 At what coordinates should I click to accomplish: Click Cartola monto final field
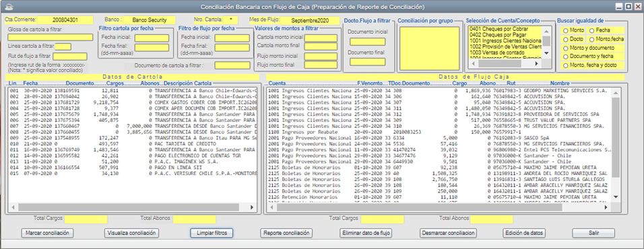coord(321,46)
